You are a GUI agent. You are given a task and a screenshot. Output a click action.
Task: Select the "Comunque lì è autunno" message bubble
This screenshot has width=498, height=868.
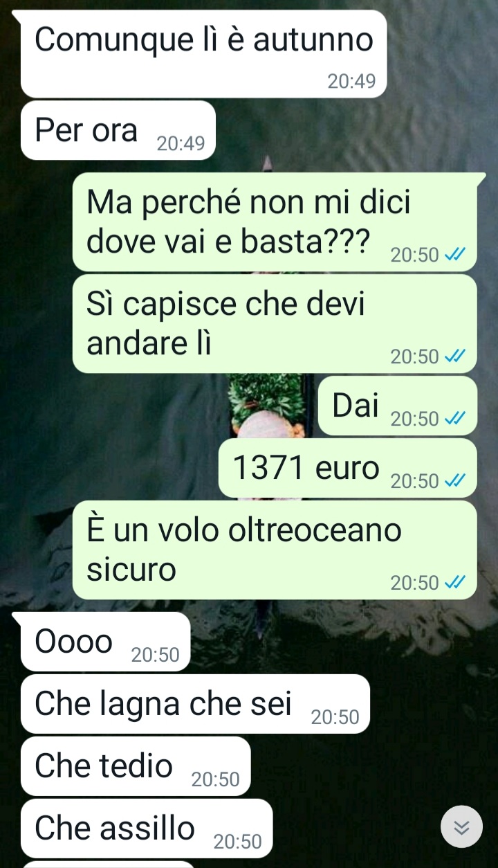point(203,54)
